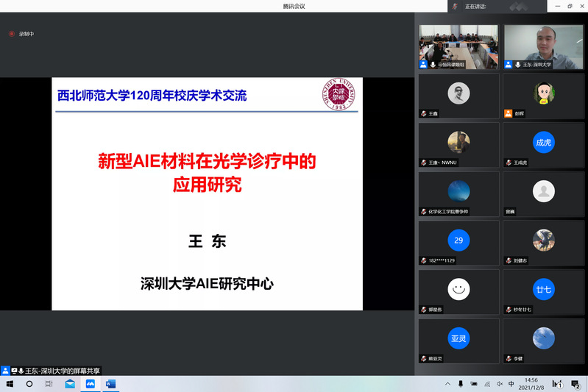Open Task View in the taskbar
The height and width of the screenshot is (392, 588).
coord(50,384)
